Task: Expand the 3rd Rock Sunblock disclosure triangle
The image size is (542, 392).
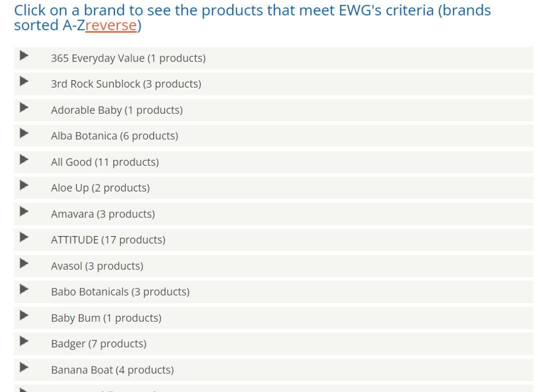Action: coord(24,81)
